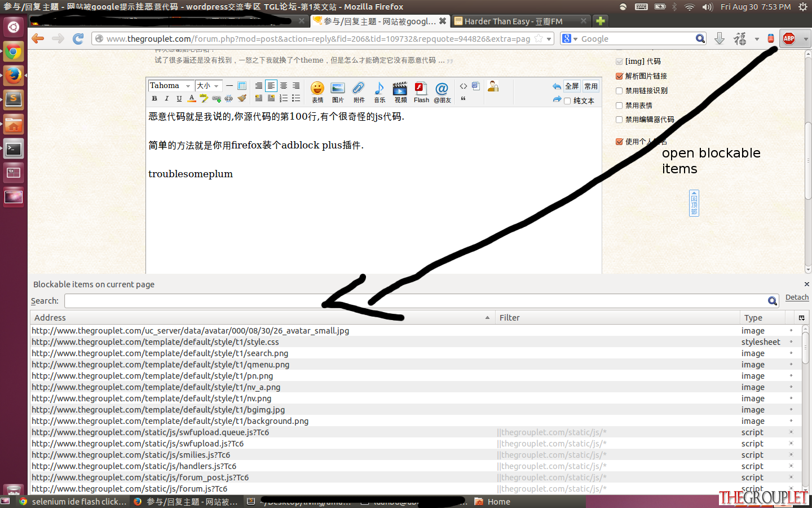Open volume indicator in top panel
The width and height of the screenshot is (812, 508).
(708, 7)
